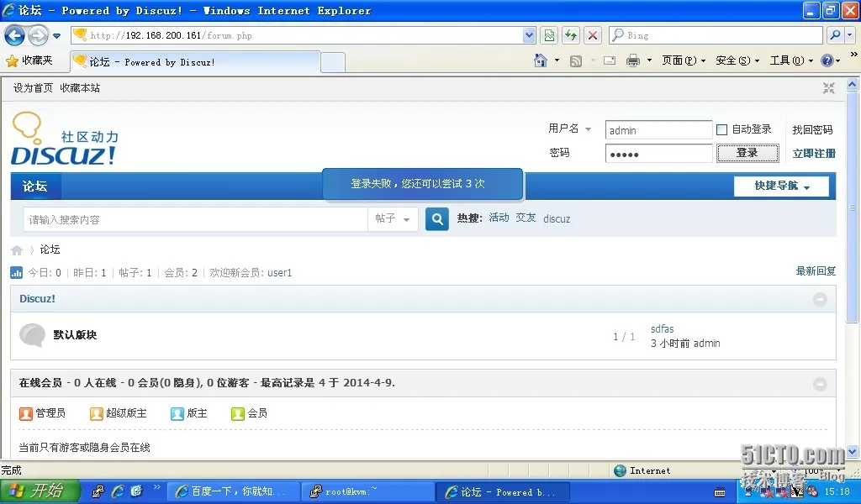Click hot search term 活动
This screenshot has height=504, width=861.
(x=499, y=218)
